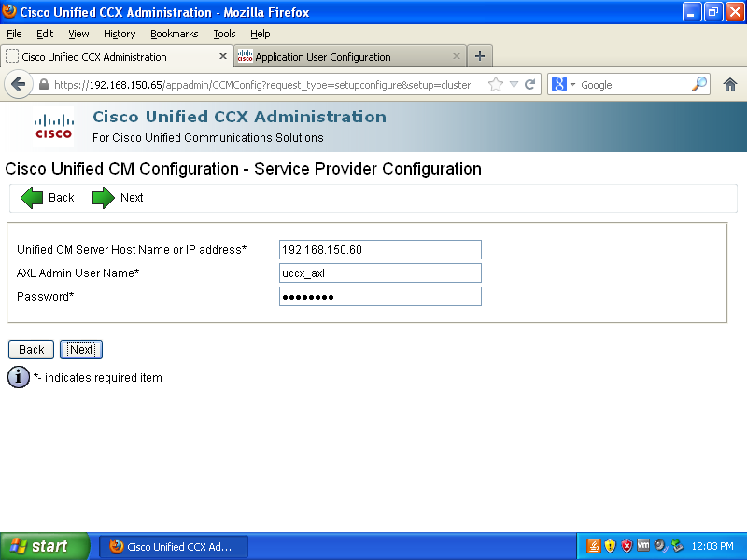Close the Application User Configuration tab
Viewport: 747px width, 560px height.
tap(457, 56)
